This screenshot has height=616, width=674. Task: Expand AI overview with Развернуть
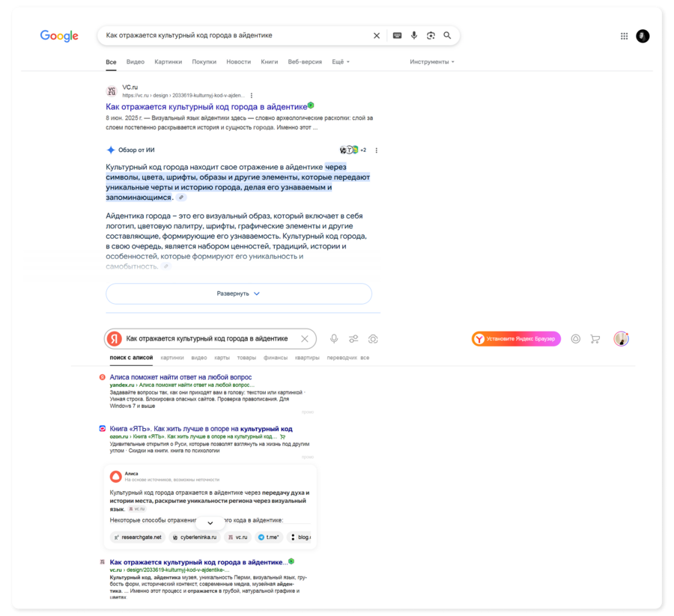click(239, 294)
